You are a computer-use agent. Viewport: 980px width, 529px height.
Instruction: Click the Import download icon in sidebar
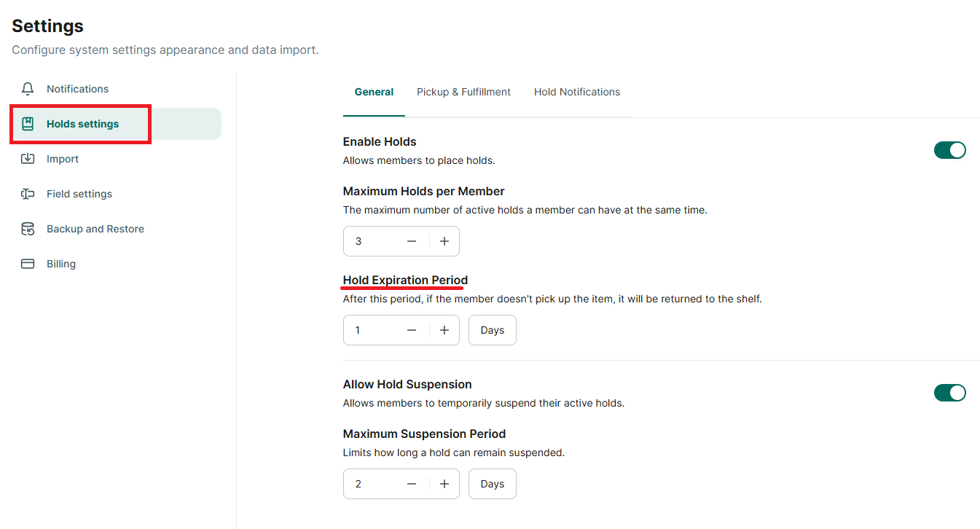point(28,159)
